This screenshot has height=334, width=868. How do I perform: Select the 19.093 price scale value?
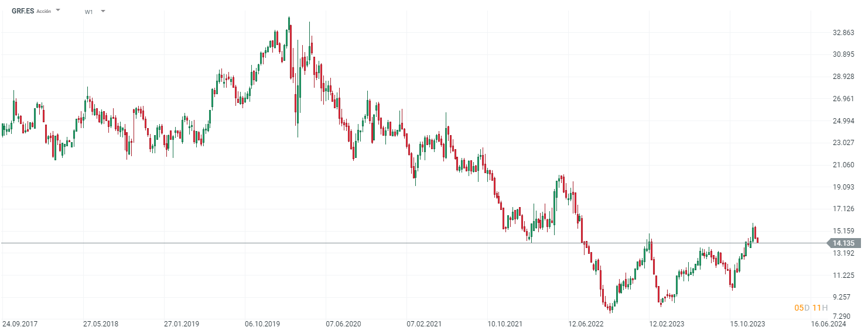tap(843, 187)
